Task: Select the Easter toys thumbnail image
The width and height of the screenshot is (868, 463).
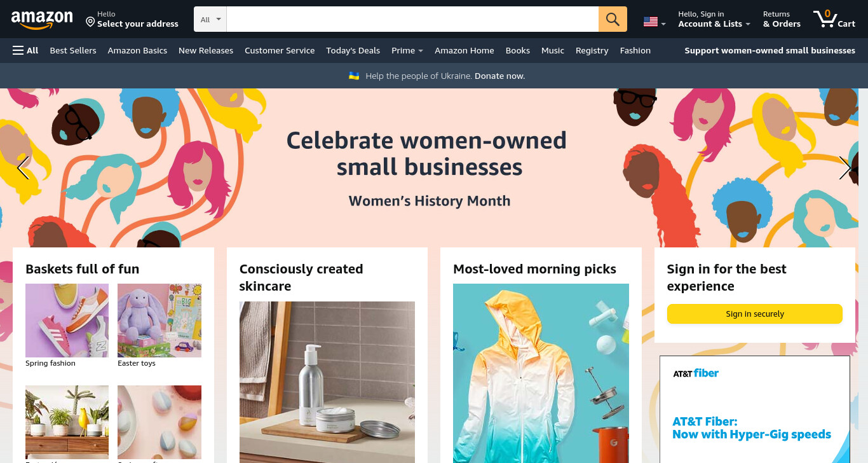Action: 159,321
